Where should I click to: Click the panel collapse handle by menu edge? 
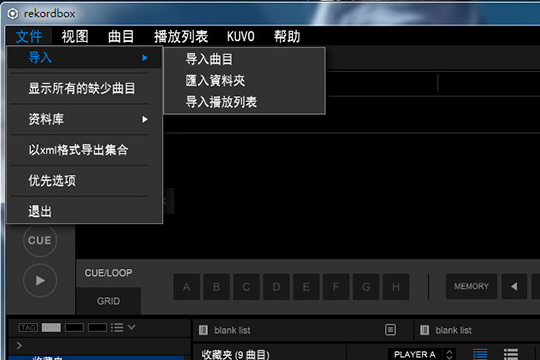(x=168, y=201)
